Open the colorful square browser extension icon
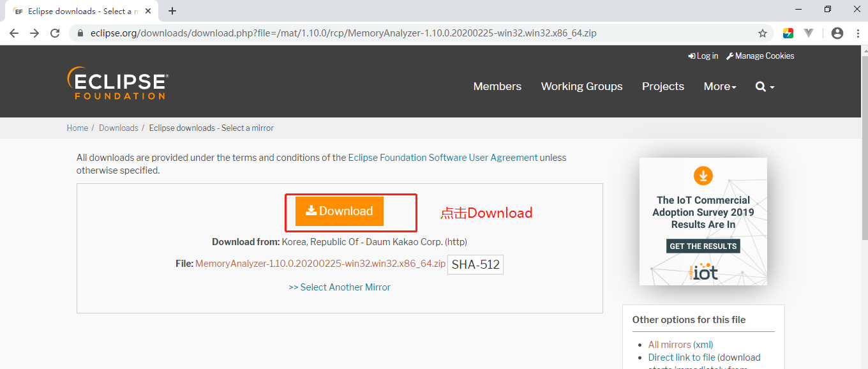This screenshot has width=868, height=369. (788, 33)
